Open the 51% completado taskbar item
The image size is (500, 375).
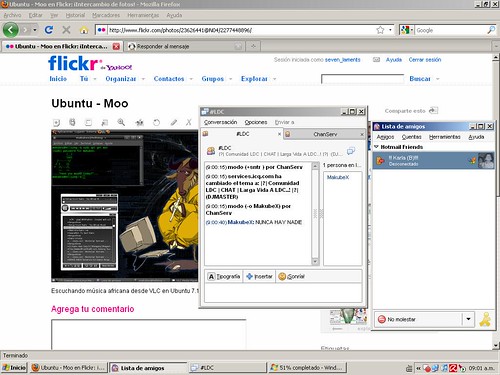click(308, 368)
